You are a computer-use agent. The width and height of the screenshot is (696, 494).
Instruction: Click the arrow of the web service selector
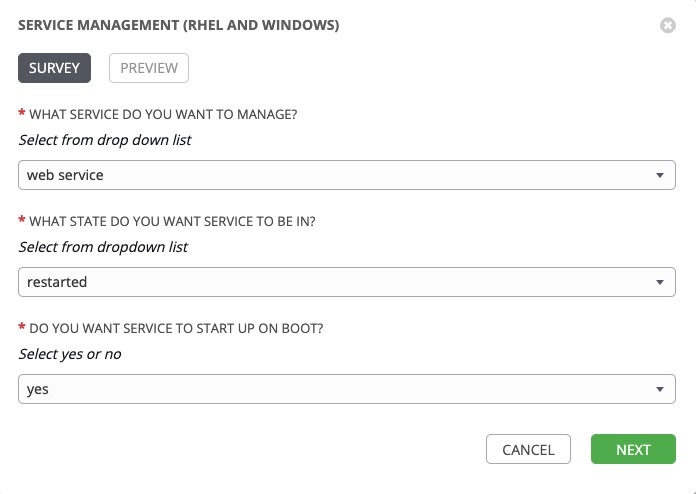(659, 175)
